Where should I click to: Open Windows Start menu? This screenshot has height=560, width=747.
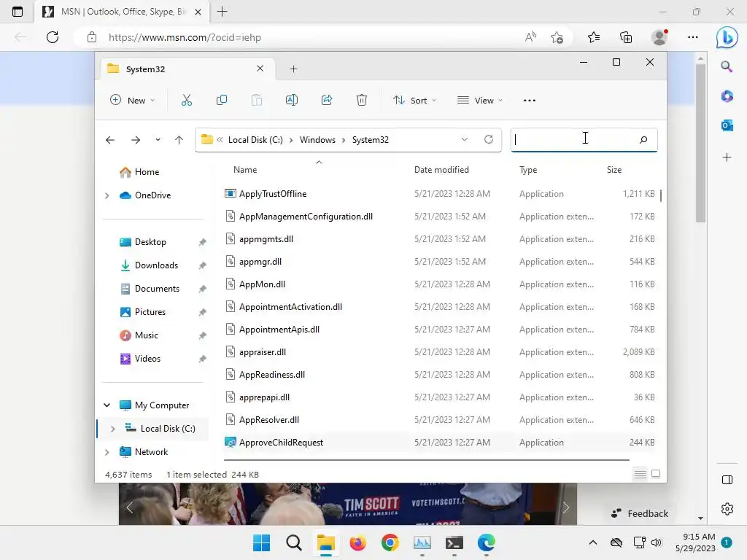[261, 542]
